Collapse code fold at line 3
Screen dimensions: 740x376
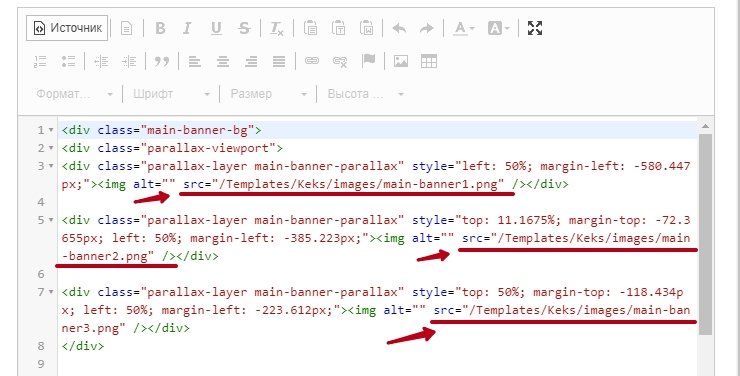click(x=51, y=166)
